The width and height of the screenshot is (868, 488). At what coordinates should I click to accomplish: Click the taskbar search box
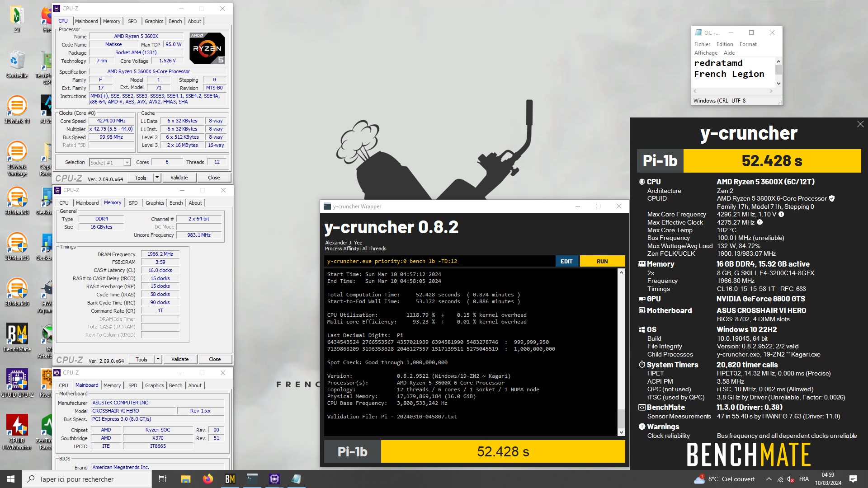point(87,479)
